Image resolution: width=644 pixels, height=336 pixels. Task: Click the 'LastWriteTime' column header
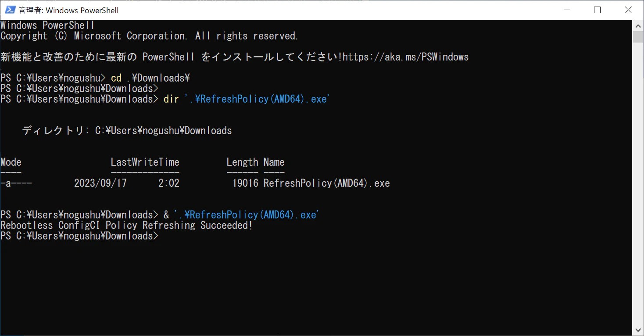pyautogui.click(x=145, y=162)
